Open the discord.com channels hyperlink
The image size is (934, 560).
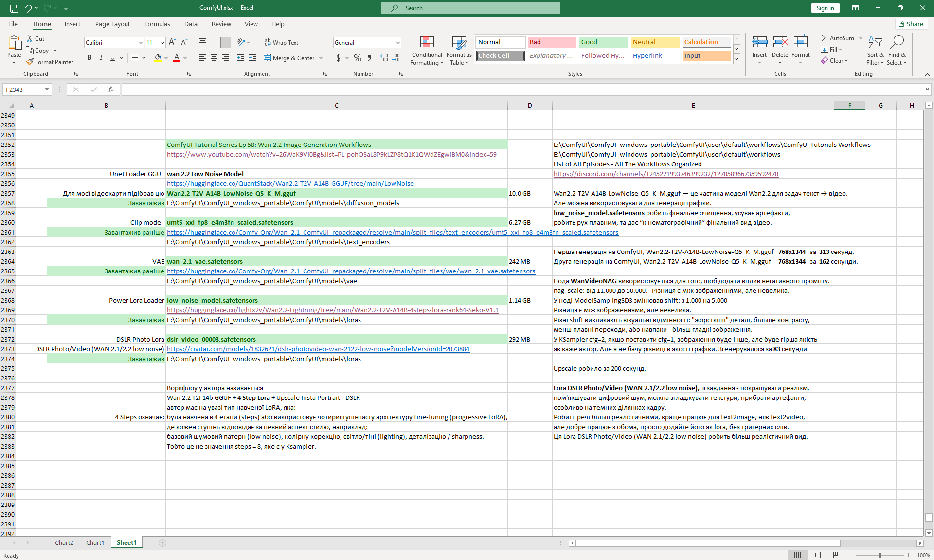tap(665, 174)
